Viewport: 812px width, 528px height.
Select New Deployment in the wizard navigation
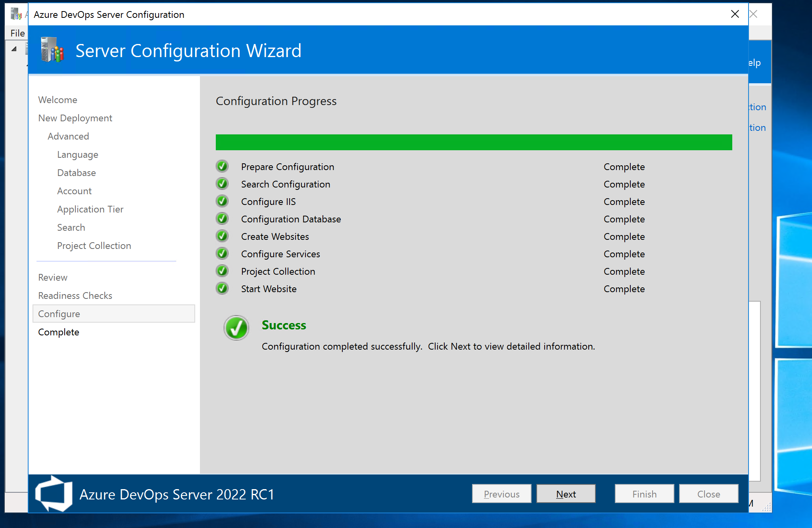click(75, 118)
